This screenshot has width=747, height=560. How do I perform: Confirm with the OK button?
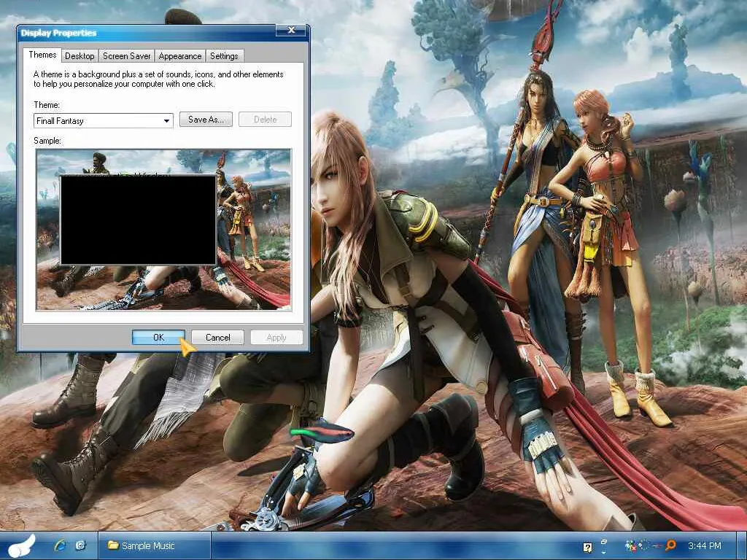tap(158, 337)
